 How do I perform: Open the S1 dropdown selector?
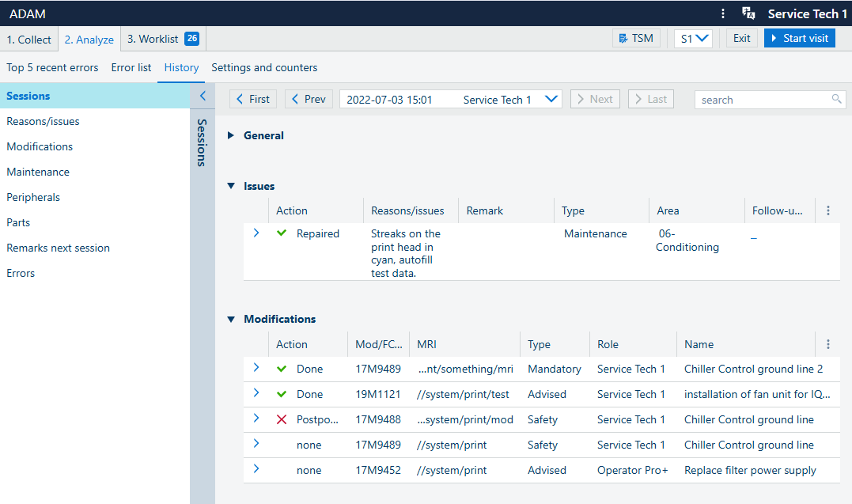pyautogui.click(x=693, y=38)
